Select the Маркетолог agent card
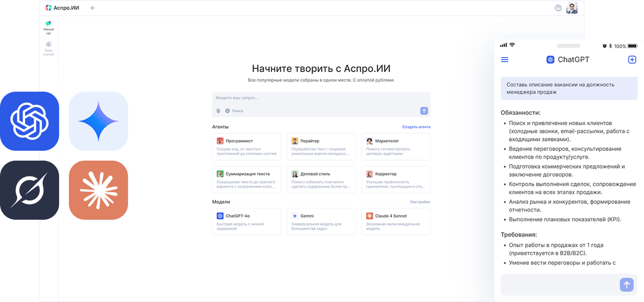Screen dimensions: 644x302 coord(396,146)
